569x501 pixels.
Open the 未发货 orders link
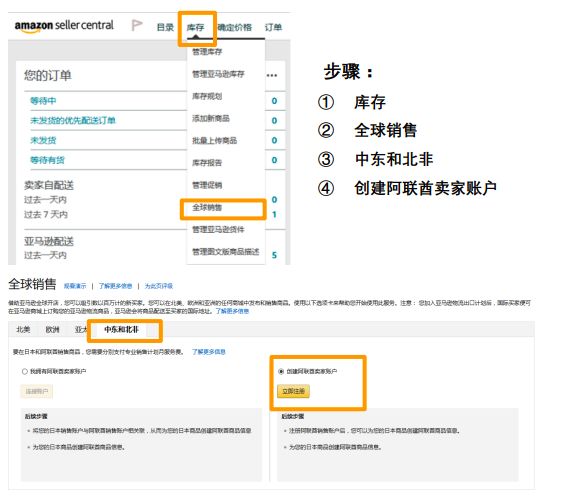point(43,140)
